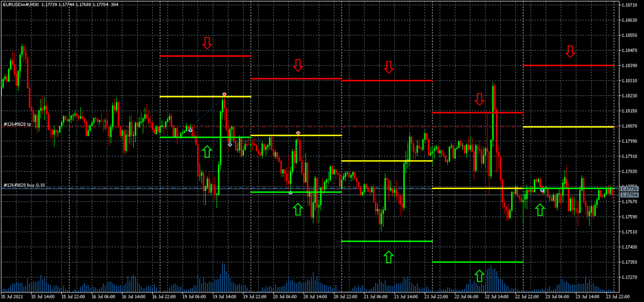Click the time label 15 Jul 14:00

click(42, 297)
